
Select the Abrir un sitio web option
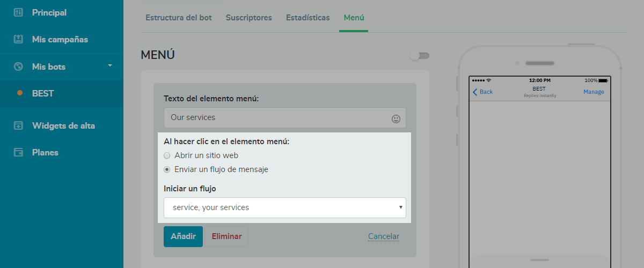coord(167,155)
